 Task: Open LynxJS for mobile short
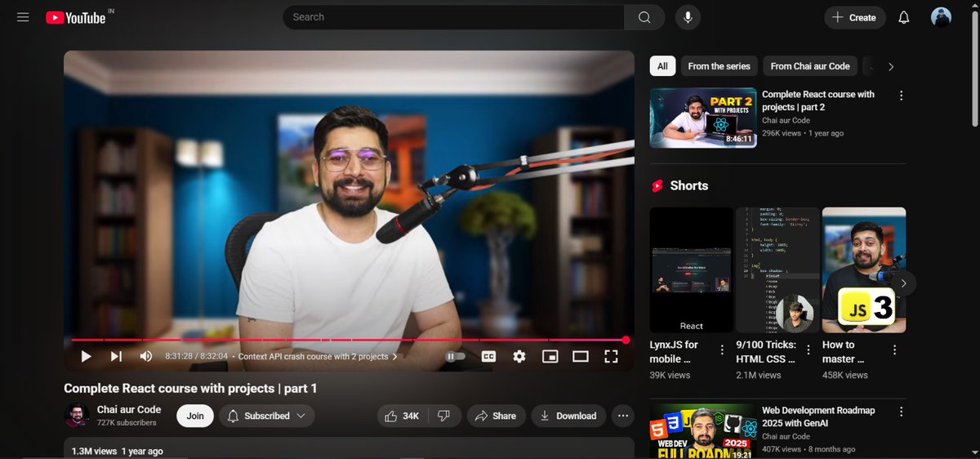tap(692, 270)
